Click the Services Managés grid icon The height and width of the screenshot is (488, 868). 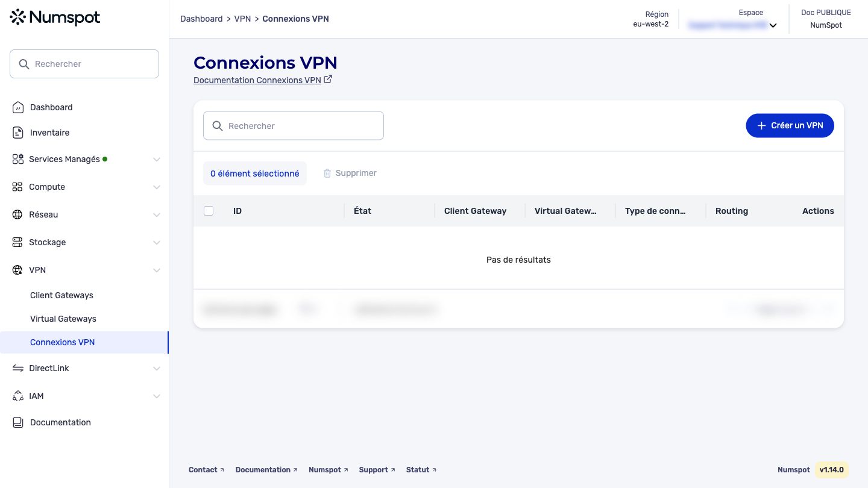[x=18, y=159]
